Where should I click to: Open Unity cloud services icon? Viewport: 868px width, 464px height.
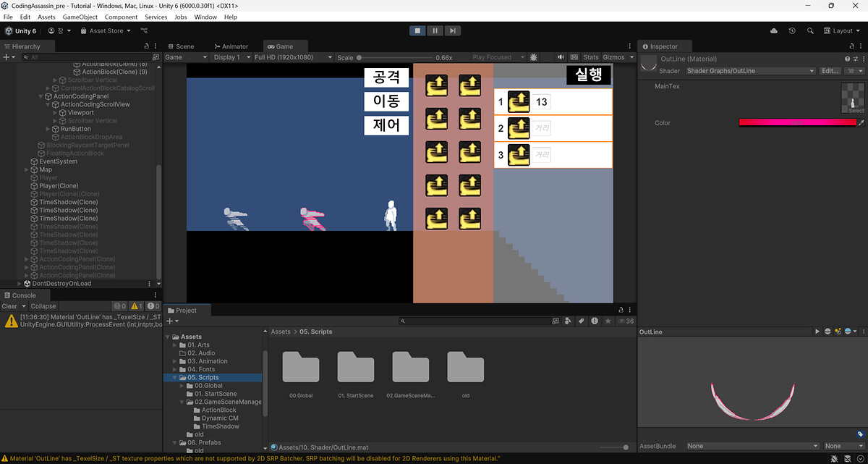pos(775,31)
